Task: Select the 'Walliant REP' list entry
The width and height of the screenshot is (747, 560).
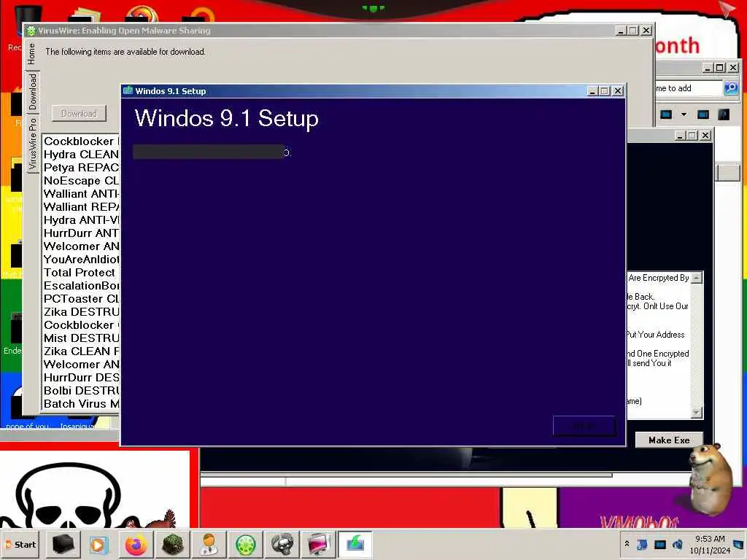Action: coord(81,206)
